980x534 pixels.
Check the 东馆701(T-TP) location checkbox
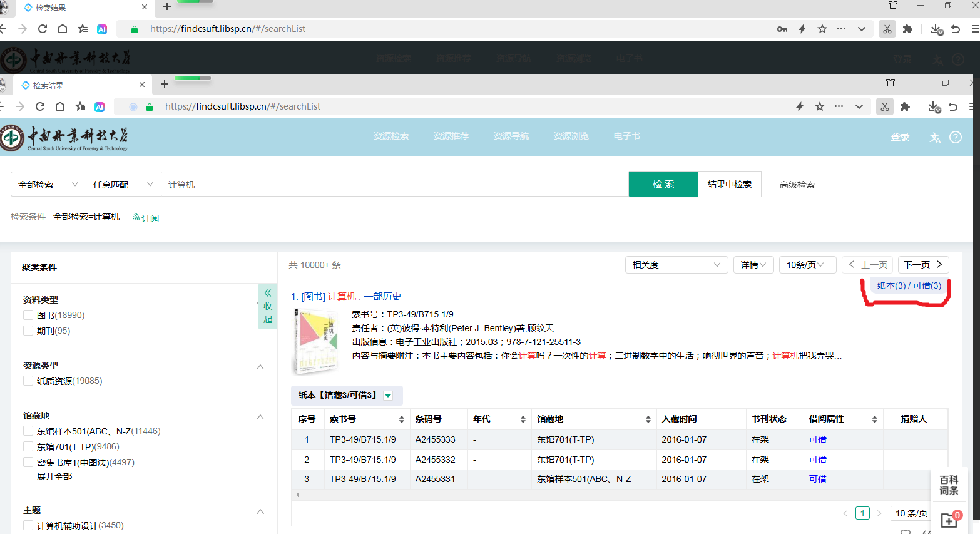pyautogui.click(x=28, y=446)
